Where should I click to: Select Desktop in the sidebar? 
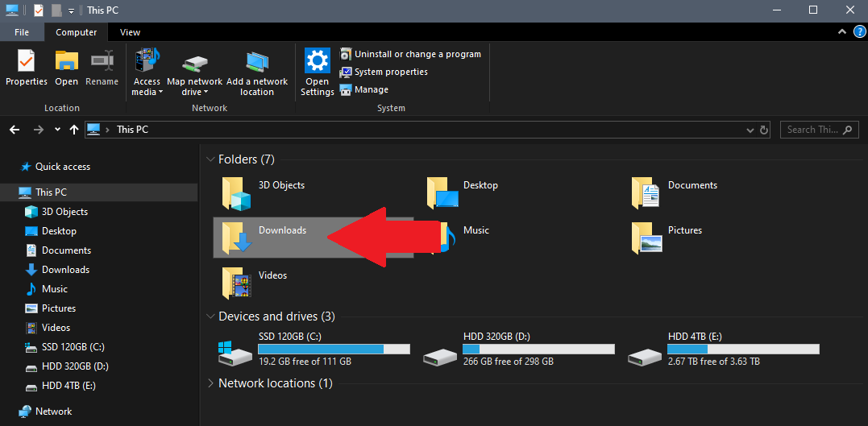[x=51, y=231]
